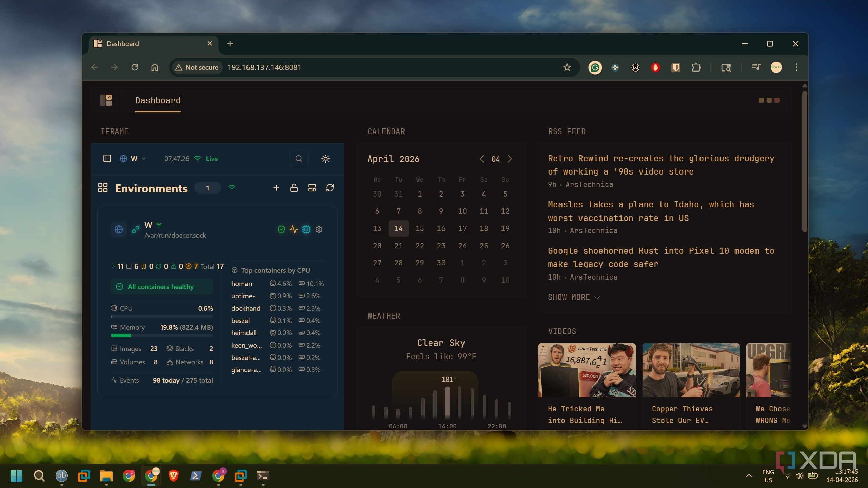Open Brave browser from the taskbar
Viewport: 868px width, 488px height.
click(174, 476)
